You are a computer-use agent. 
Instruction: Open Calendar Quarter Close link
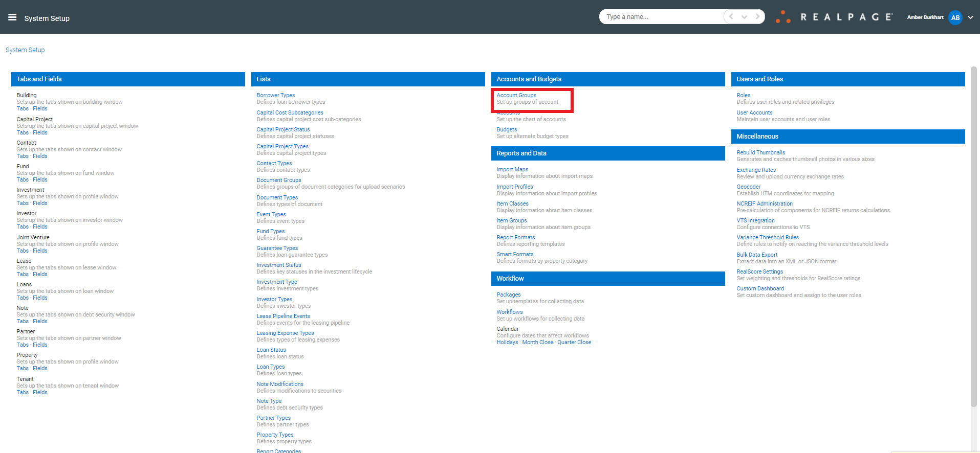[574, 342]
